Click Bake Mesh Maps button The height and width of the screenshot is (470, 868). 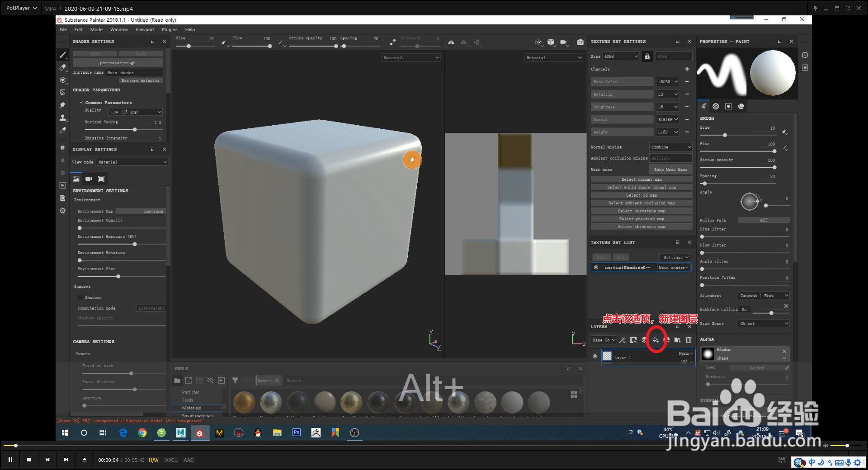(x=670, y=169)
